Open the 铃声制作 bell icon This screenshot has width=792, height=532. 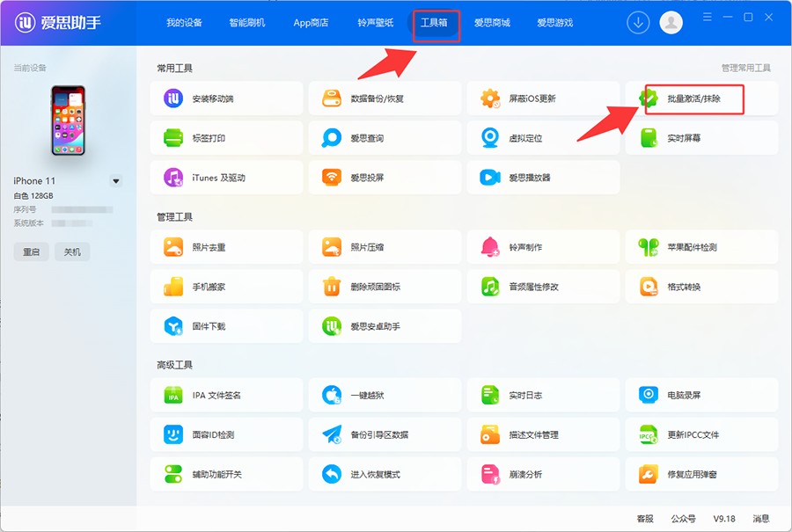click(x=490, y=247)
